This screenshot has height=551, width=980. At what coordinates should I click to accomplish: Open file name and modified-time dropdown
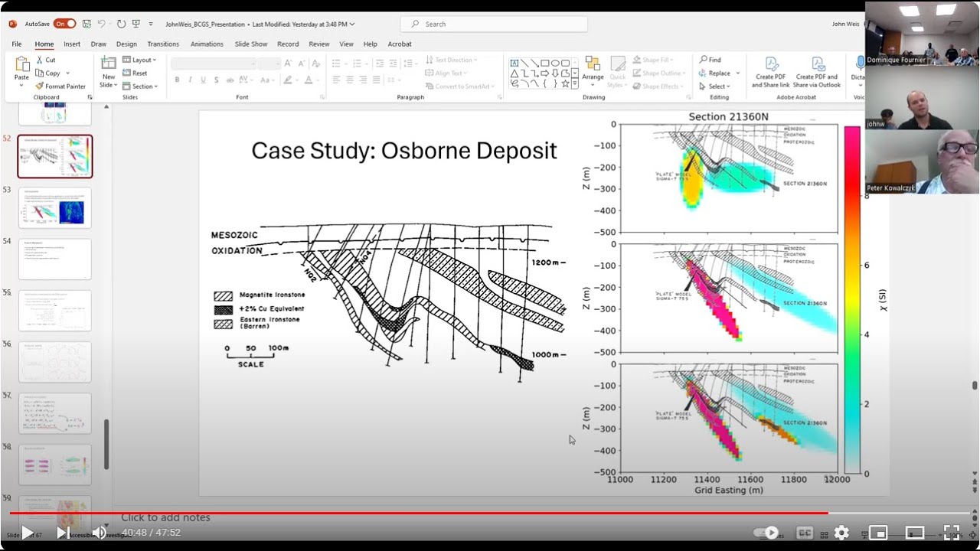pos(260,24)
